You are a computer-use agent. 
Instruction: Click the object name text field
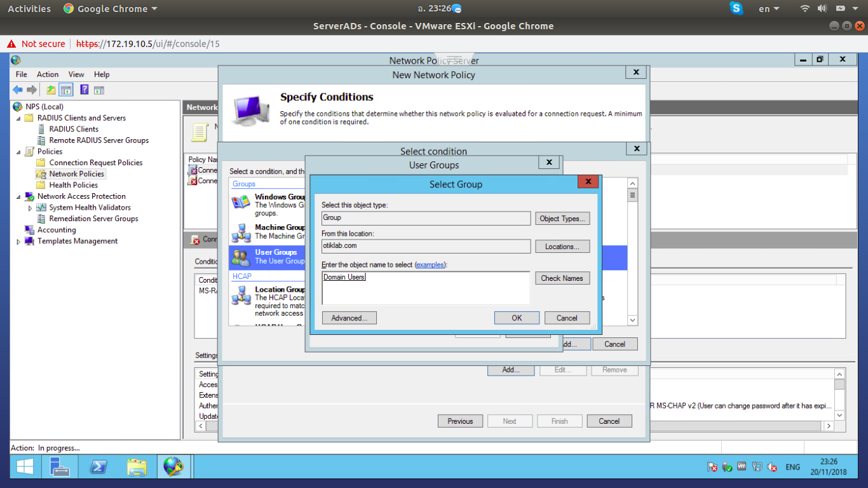[426, 288]
